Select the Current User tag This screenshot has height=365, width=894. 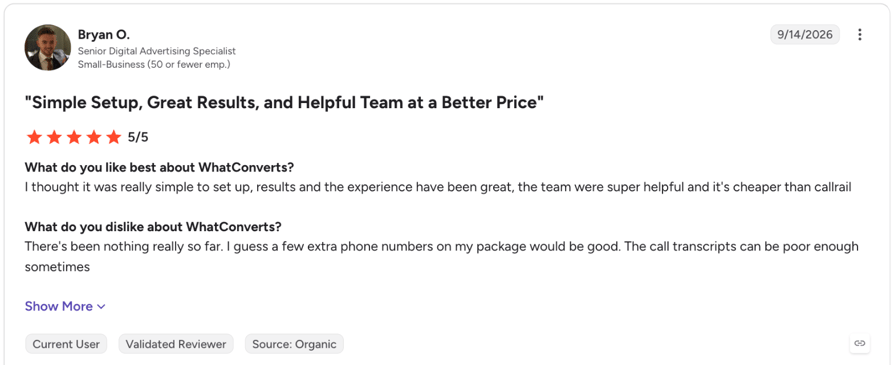point(66,344)
